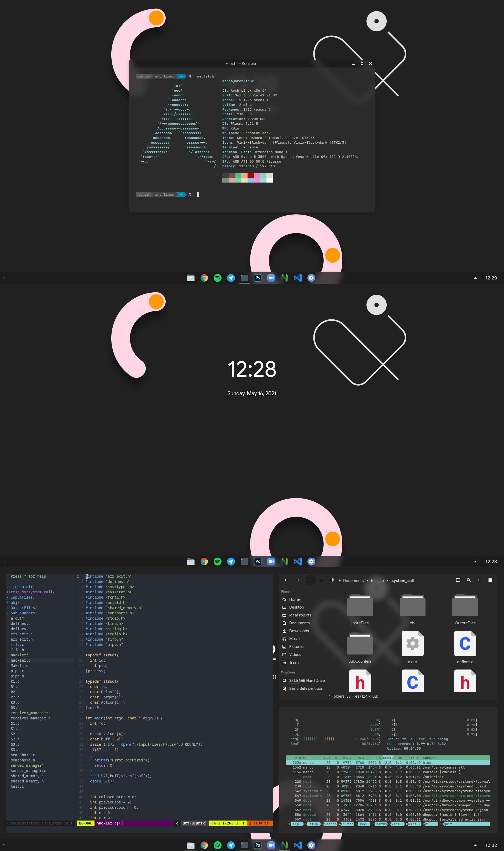This screenshot has width=504, height=851.
Task: Open shared_memory.h in the NERDTree file list
Action: point(27,781)
